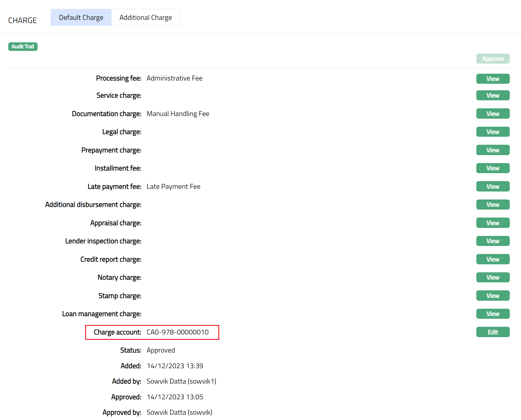View the Notary charge entry
Viewport: 521px width, 420px height.
point(493,277)
